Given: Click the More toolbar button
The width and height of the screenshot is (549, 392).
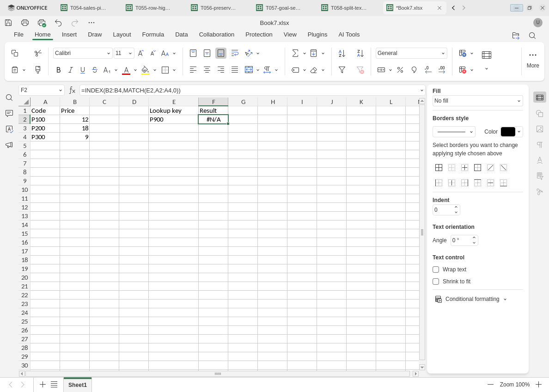Looking at the screenshot, I should coord(532,60).
